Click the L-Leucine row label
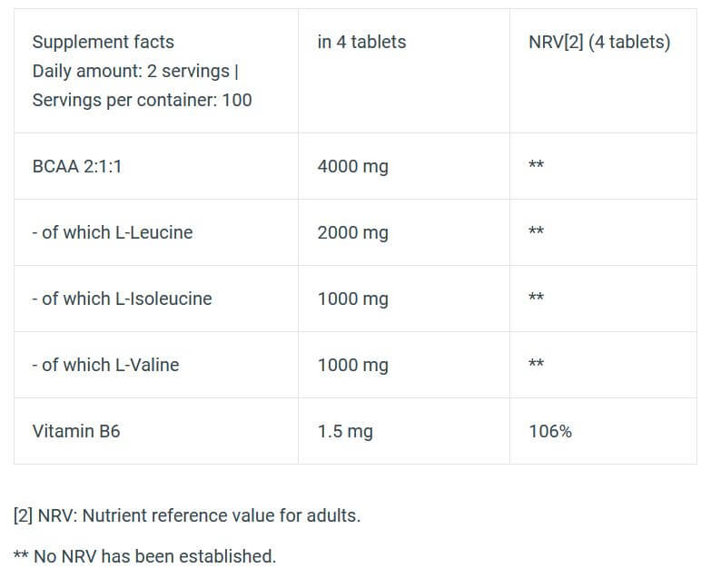This screenshot has height=588, width=711. point(112,232)
